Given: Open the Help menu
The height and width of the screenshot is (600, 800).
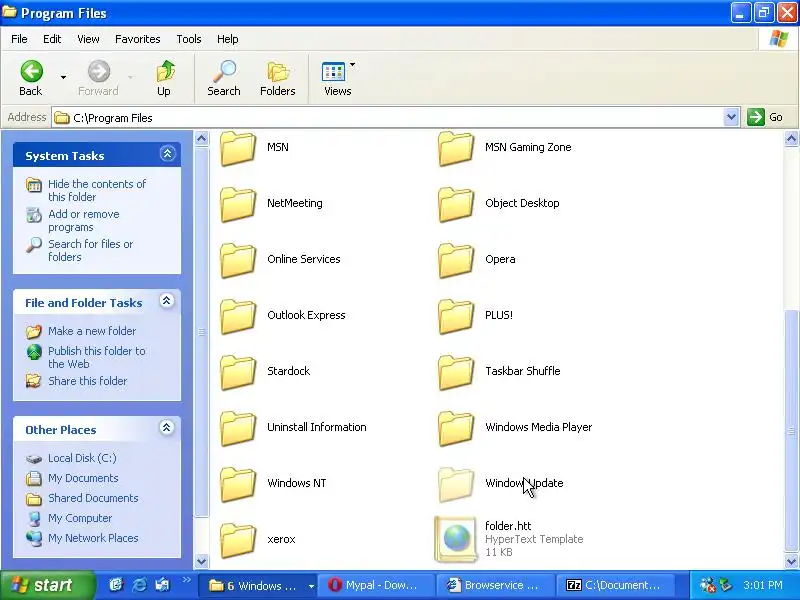Looking at the screenshot, I should pos(228,39).
